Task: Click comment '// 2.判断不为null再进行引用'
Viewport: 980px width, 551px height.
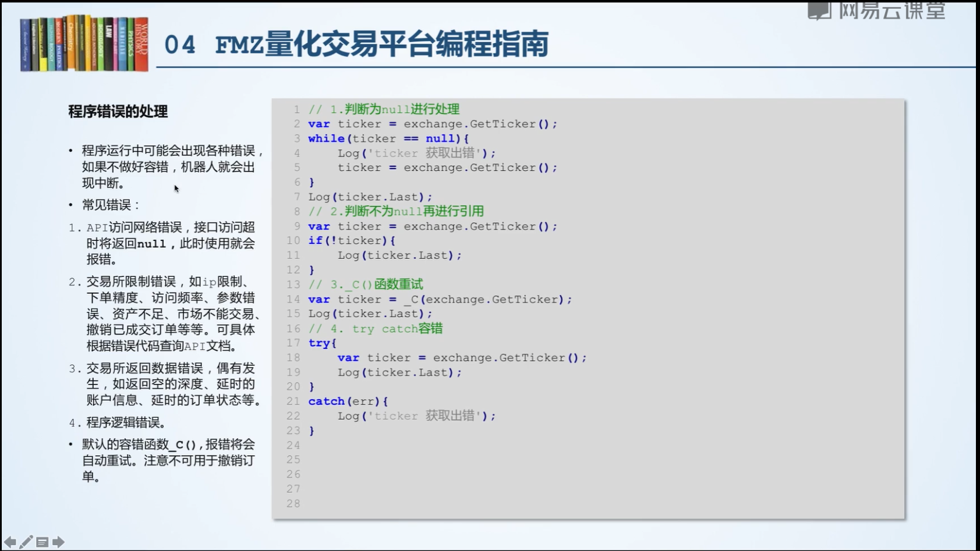Action: point(396,211)
